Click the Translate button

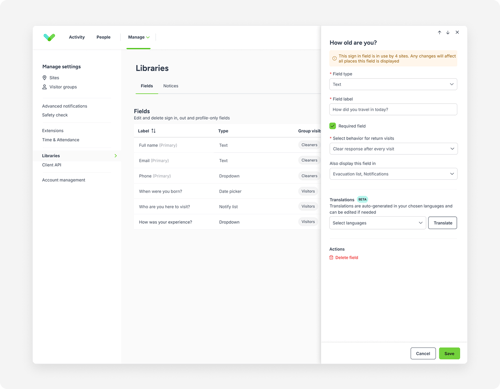coord(443,223)
